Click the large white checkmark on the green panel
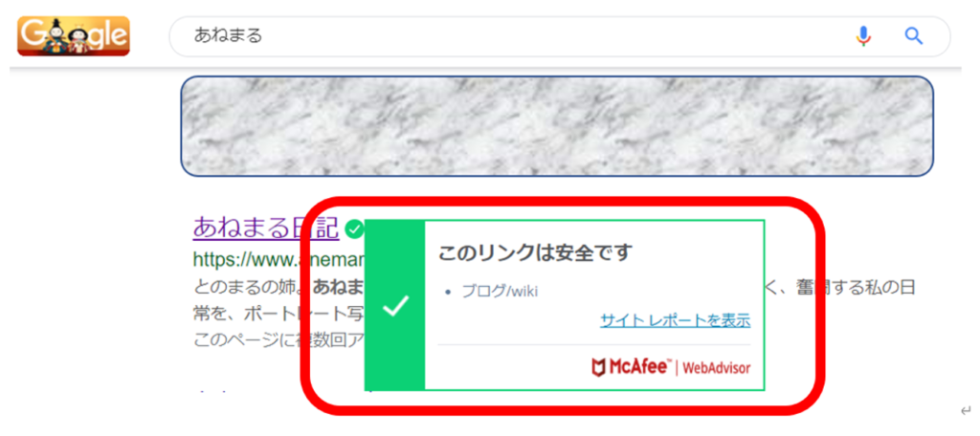Viewport: 980px width, 436px height. tap(395, 306)
